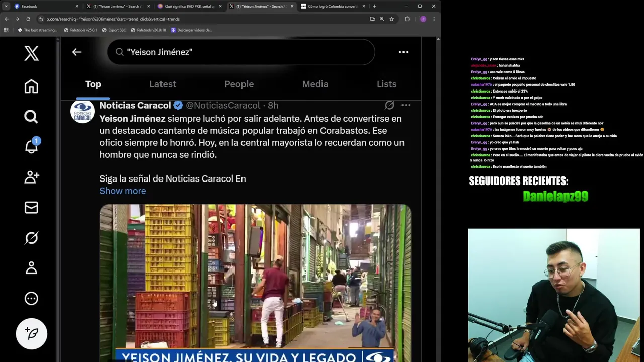
Task: Open 'The best streaming...' bookmark
Action: pos(37,30)
